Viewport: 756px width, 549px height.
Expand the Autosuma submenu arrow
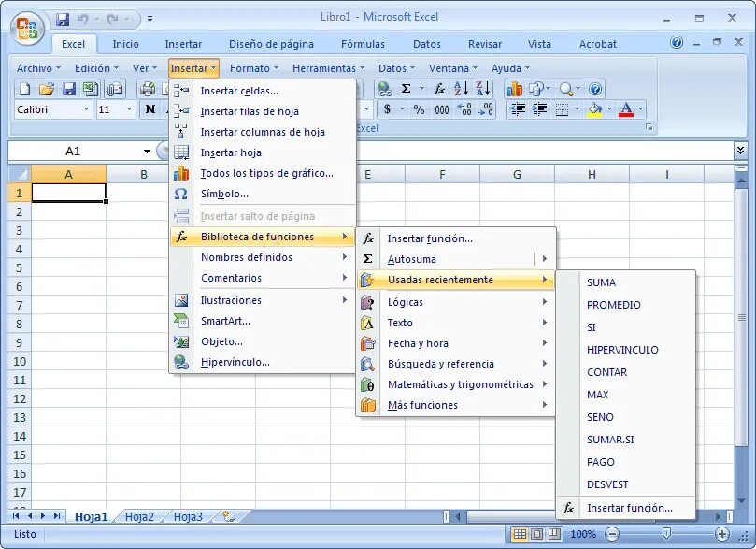(x=545, y=259)
